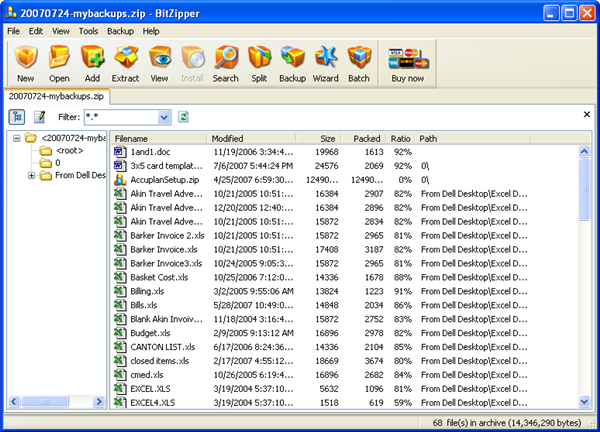Click the Excel icon beside Budget.xls
Viewport: 600px width, 432px height.
point(120,333)
